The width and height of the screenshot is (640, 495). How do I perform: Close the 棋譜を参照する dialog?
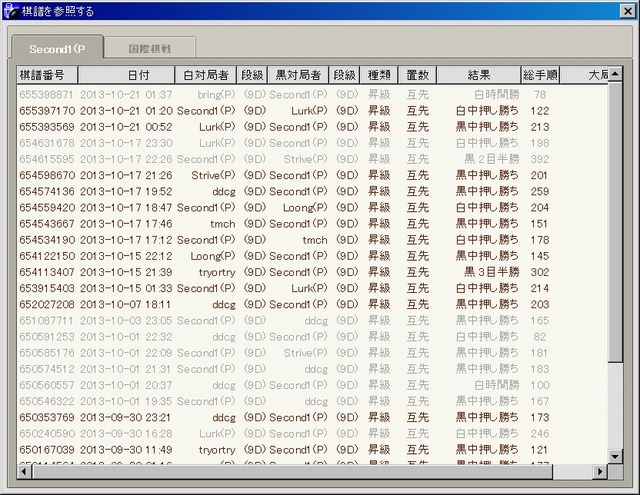pos(627,11)
